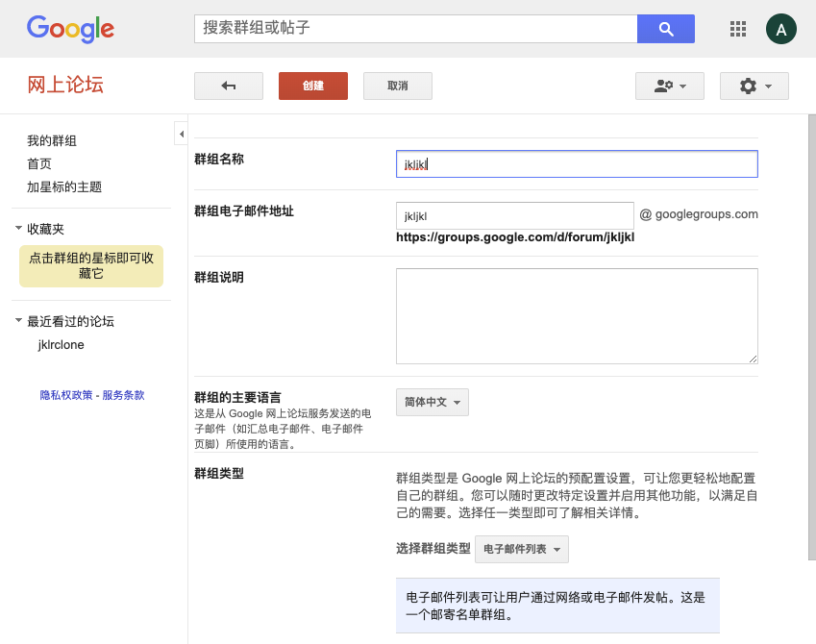
Task: Go to 我的群组
Action: (52, 141)
